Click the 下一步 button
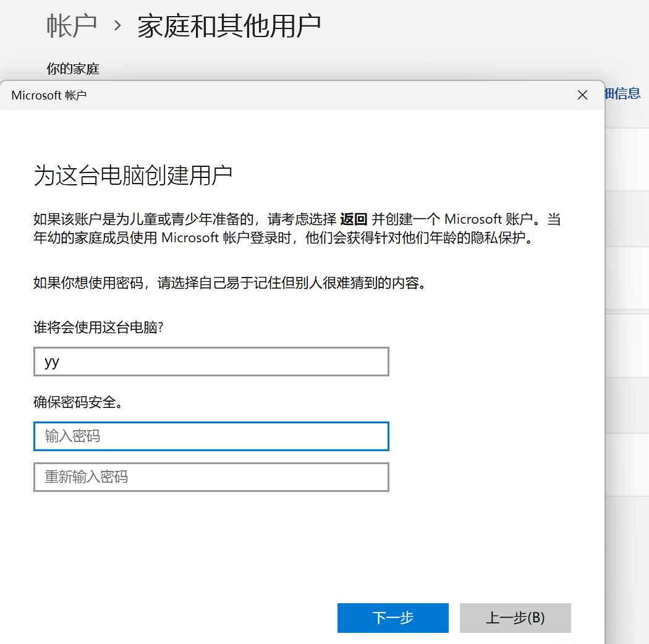649x644 pixels. click(392, 617)
